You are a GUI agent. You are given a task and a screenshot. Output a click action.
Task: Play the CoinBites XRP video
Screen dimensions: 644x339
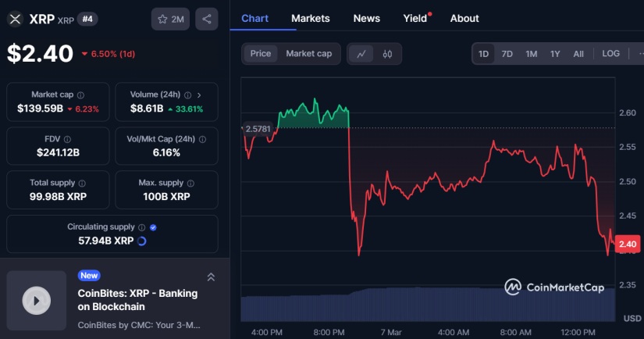click(37, 301)
